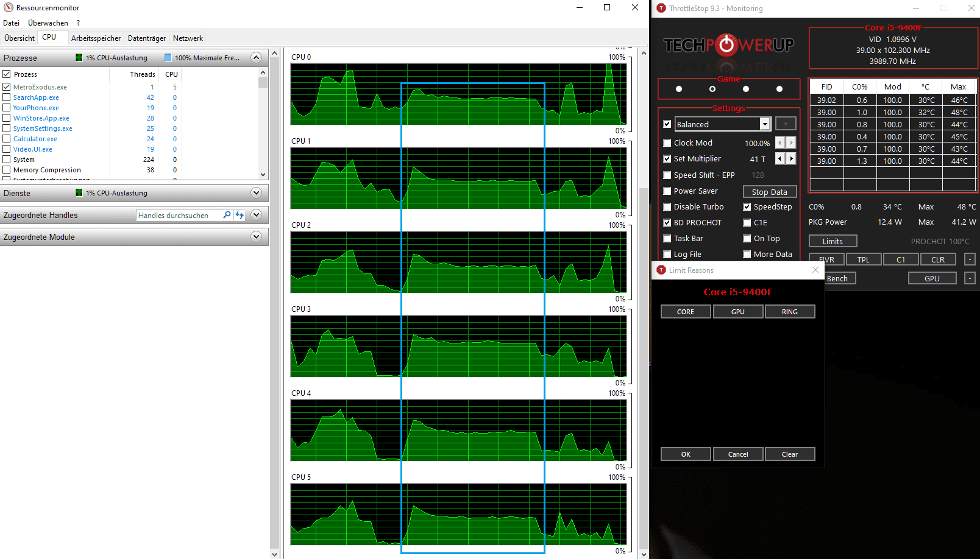This screenshot has width=980, height=559.
Task: Expand the Dienste section
Action: (x=256, y=193)
